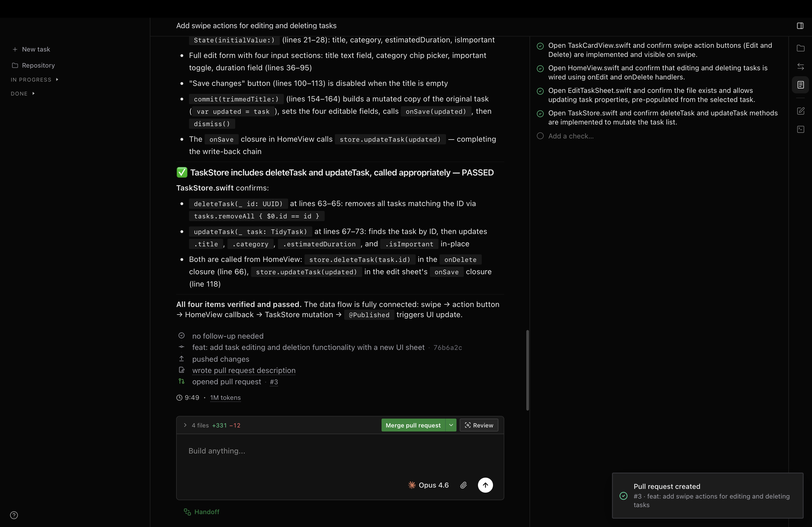Toggle the TaskCardView.swift check item

540,46
